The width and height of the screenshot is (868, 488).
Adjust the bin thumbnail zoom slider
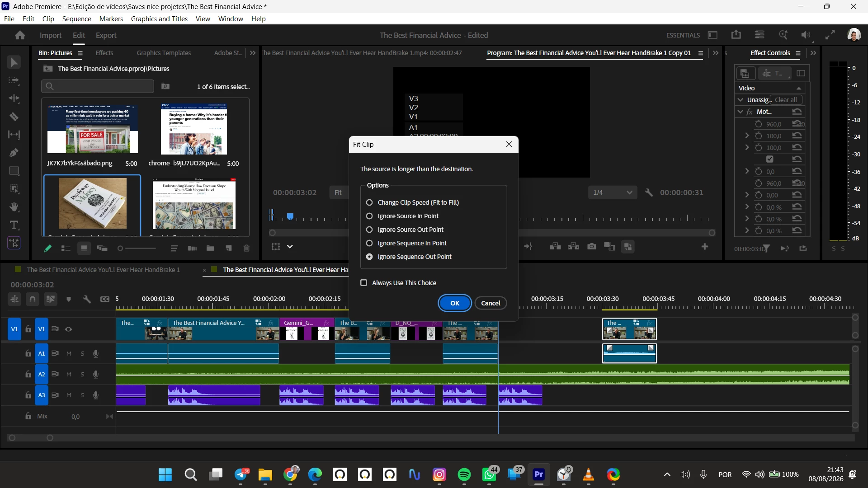coord(137,248)
